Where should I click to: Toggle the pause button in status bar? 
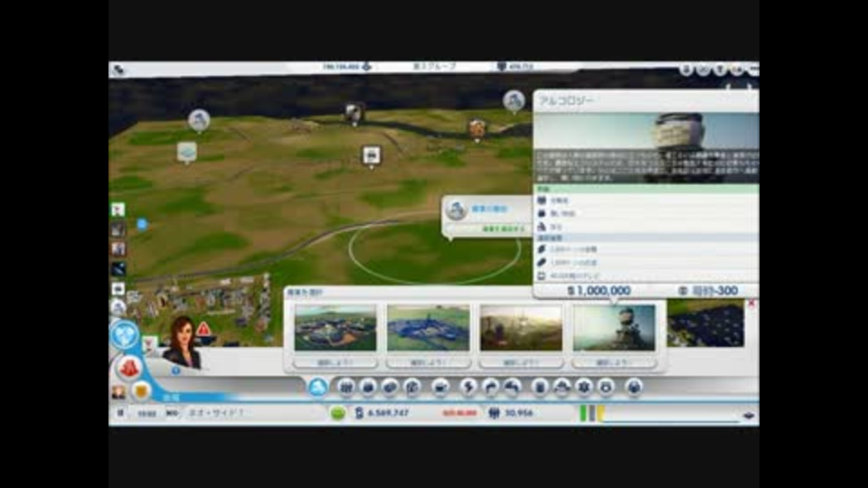(x=120, y=413)
